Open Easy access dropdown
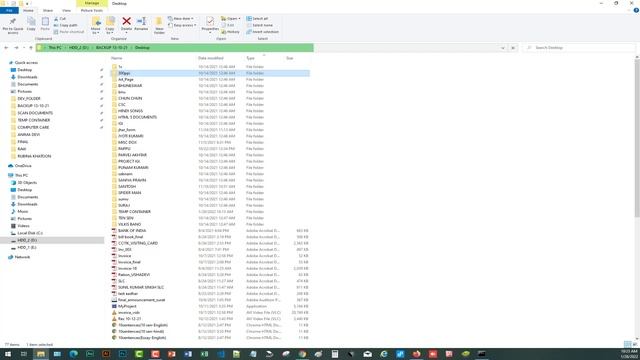The height and width of the screenshot is (360, 640). point(182,25)
